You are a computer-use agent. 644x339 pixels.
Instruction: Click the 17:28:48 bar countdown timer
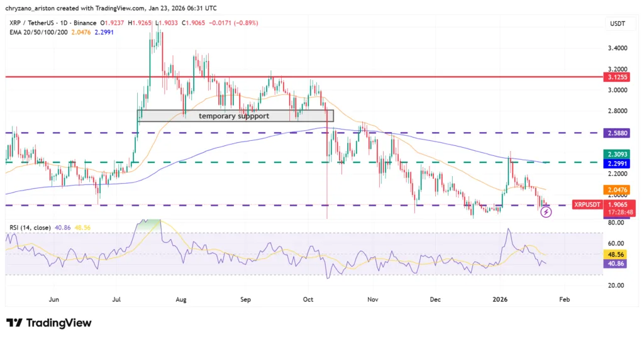[619, 213]
